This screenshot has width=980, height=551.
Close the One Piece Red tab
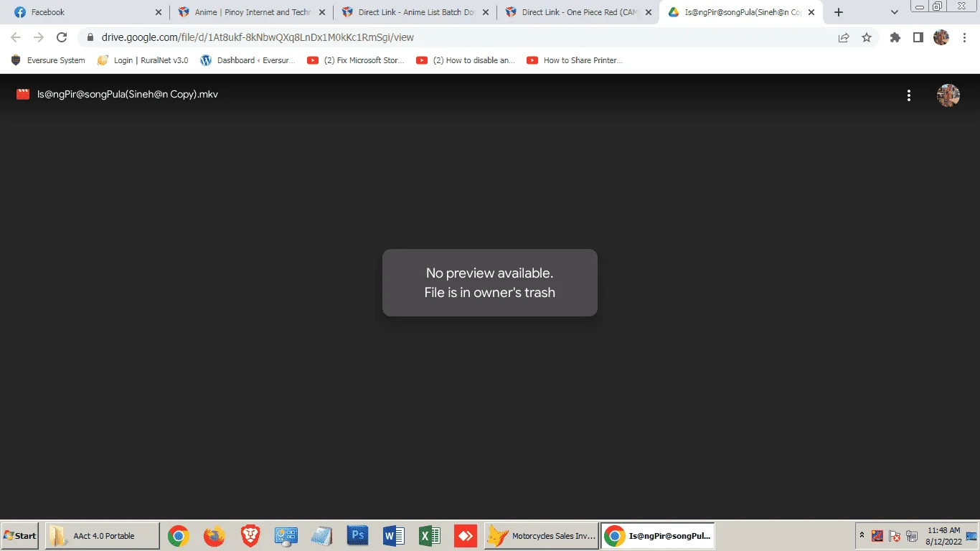649,12
